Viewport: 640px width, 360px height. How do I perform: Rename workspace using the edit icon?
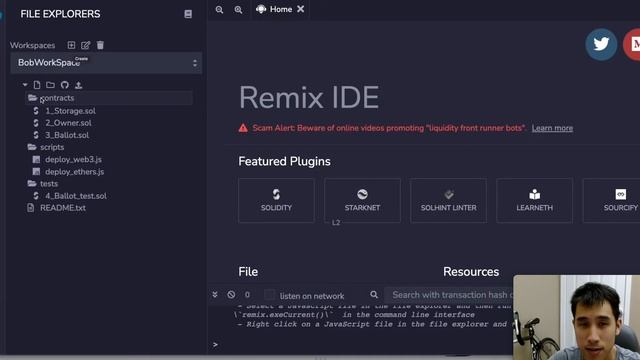(x=85, y=45)
